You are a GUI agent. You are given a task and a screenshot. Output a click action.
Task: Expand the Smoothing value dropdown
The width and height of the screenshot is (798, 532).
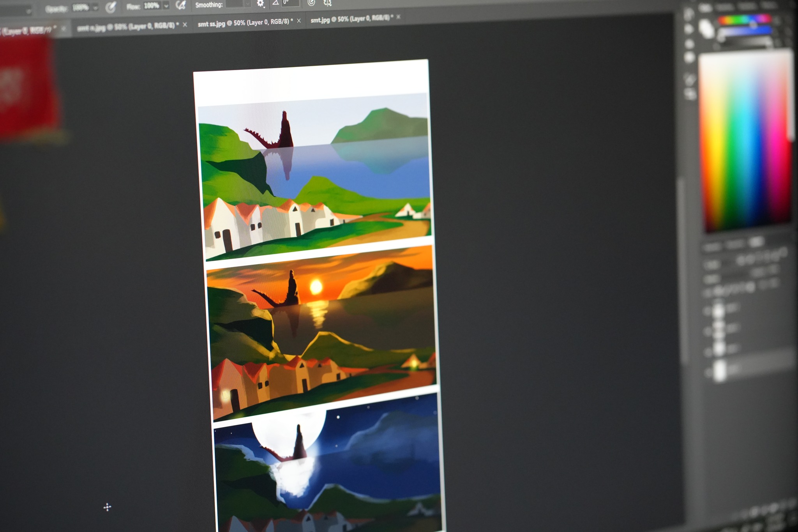point(247,4)
